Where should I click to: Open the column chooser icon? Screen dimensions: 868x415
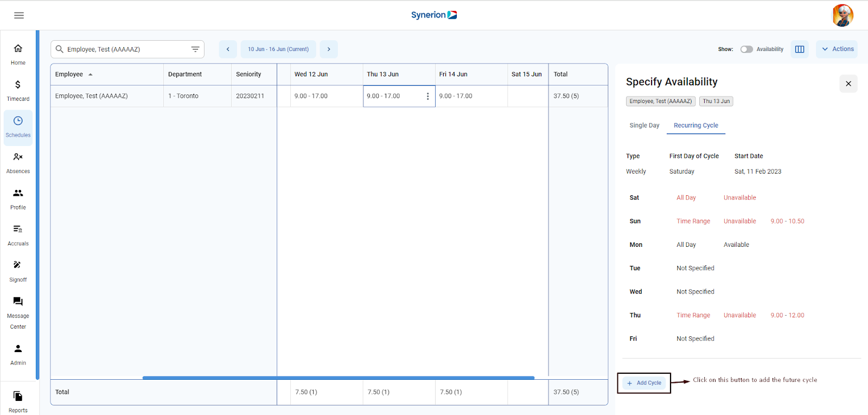coord(800,49)
